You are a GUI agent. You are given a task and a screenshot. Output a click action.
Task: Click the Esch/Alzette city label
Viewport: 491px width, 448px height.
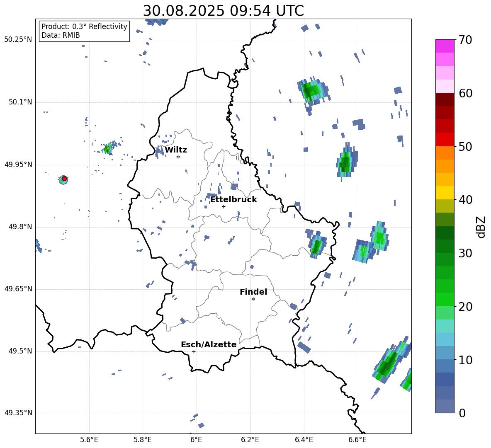tap(209, 344)
